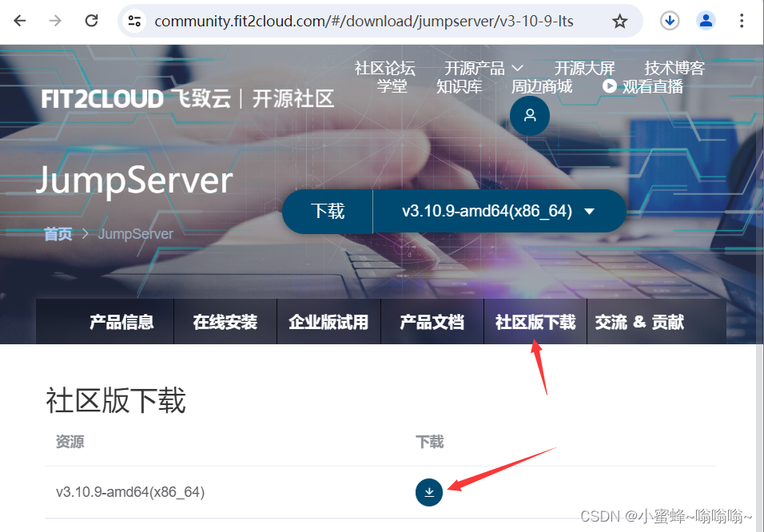Visit the 周边商城 link
764x532 pixels.
click(541, 86)
